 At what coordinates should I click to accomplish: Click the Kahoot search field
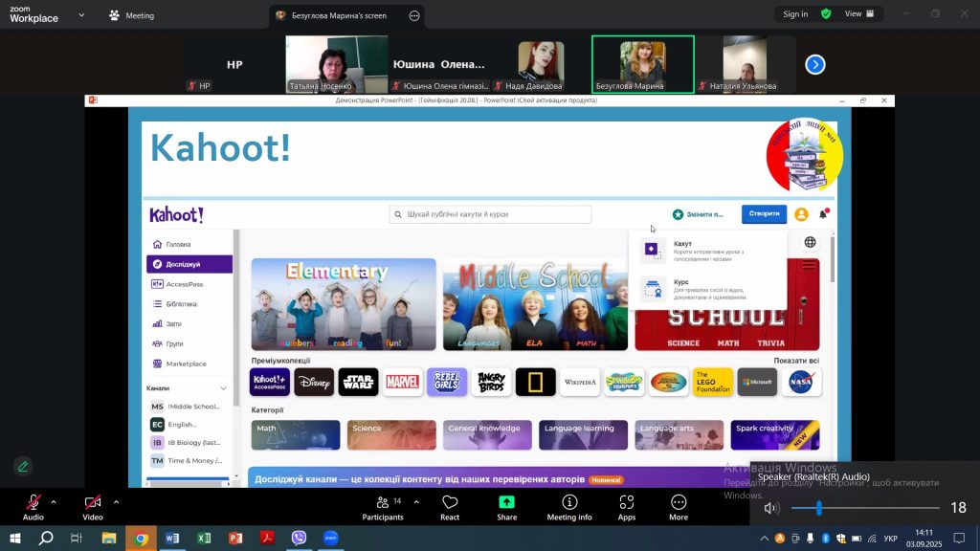click(x=490, y=214)
